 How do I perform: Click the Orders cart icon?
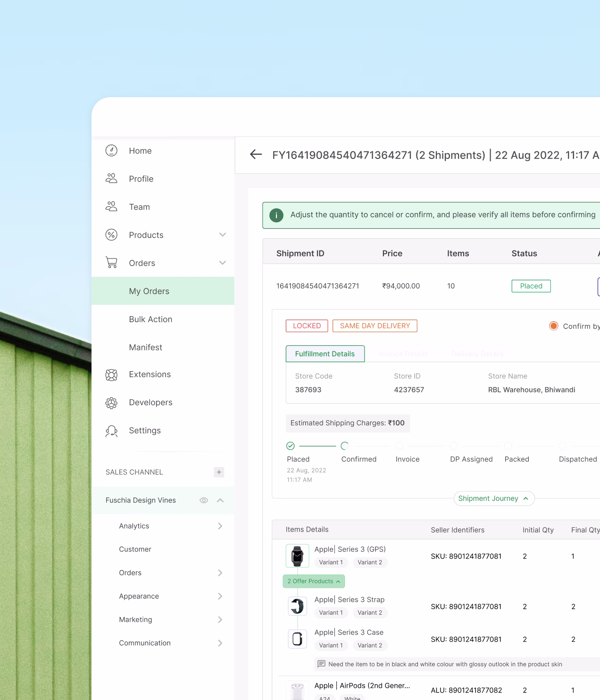[x=111, y=263]
